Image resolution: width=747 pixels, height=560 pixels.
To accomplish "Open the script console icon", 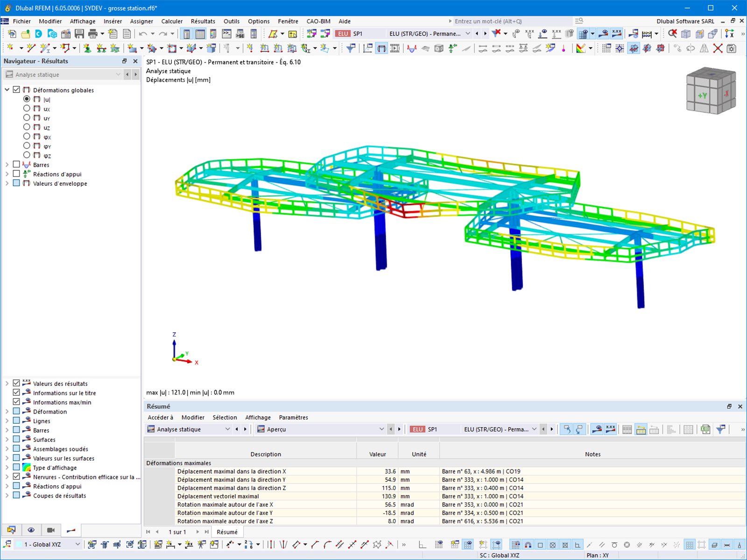I will tap(227, 34).
